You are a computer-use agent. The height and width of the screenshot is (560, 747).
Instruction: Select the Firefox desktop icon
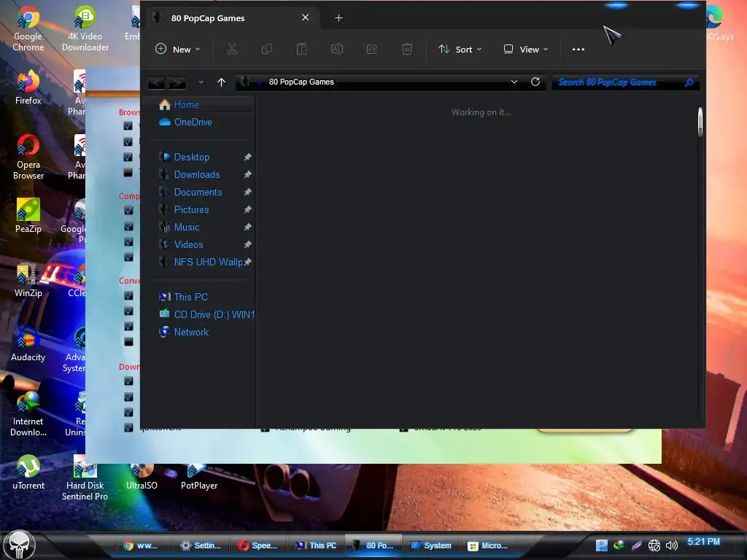point(28,87)
